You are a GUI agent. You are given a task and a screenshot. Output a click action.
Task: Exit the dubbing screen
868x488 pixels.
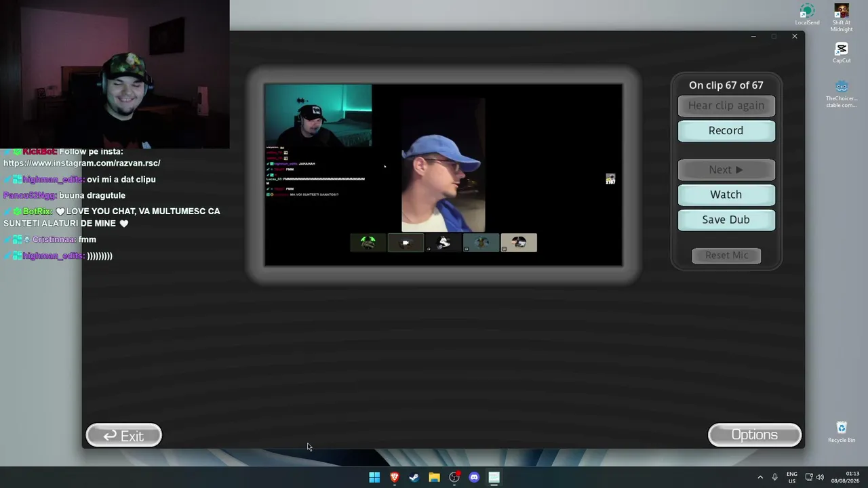[x=123, y=436]
